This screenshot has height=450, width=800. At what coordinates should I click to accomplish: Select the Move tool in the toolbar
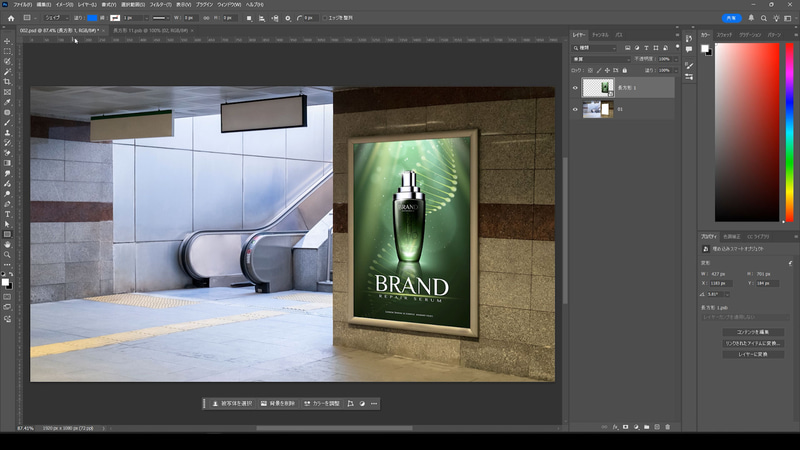click(7, 41)
